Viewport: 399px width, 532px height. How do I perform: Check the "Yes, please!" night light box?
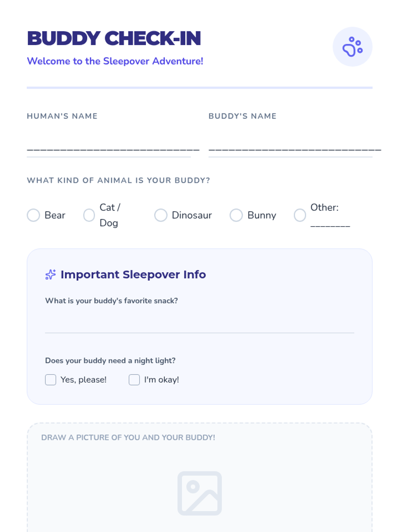[x=51, y=380]
